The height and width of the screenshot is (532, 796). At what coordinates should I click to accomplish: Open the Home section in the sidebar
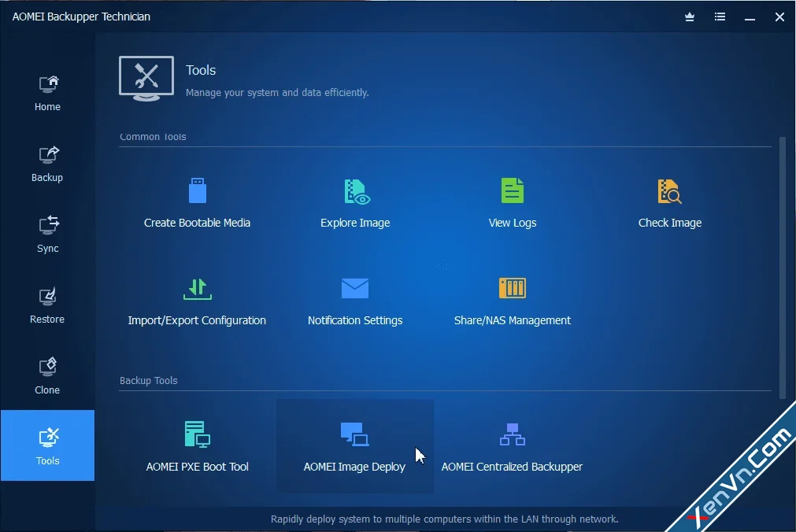(47, 94)
